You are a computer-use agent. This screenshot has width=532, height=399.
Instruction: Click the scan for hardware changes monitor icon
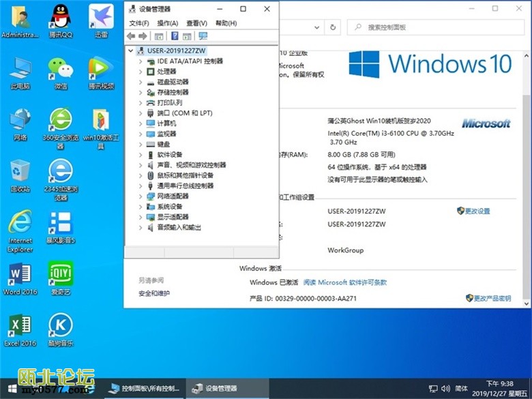[x=203, y=36]
